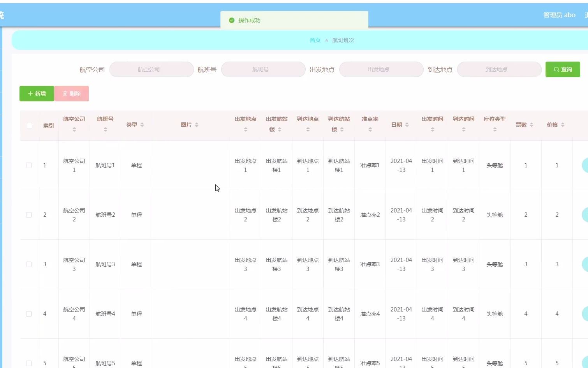The image size is (588, 368).
Task: Go to 首页 breadcrumb link
Action: coord(315,40)
